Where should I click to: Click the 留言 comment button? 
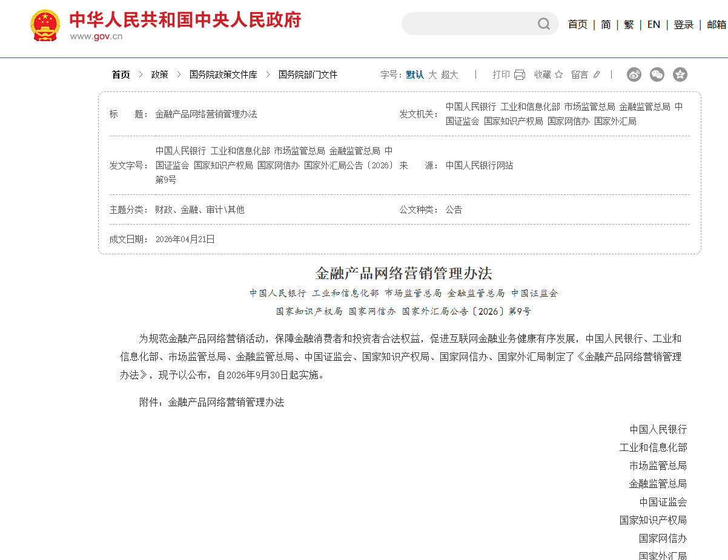point(580,74)
